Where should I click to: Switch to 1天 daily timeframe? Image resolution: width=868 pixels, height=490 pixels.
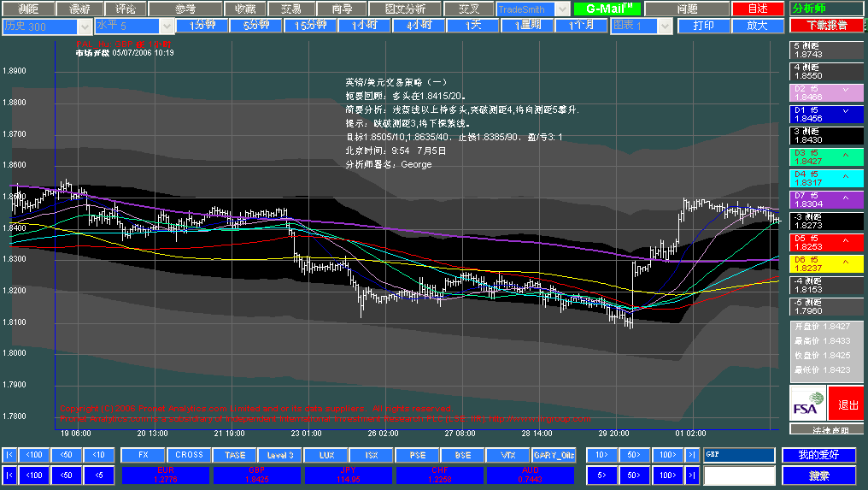[472, 26]
